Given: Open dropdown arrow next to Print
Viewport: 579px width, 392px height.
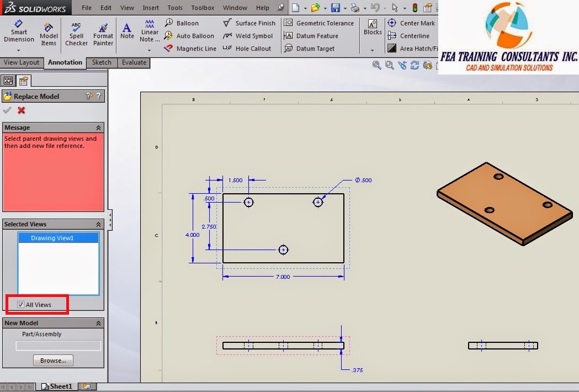Looking at the screenshot, I should 365,8.
